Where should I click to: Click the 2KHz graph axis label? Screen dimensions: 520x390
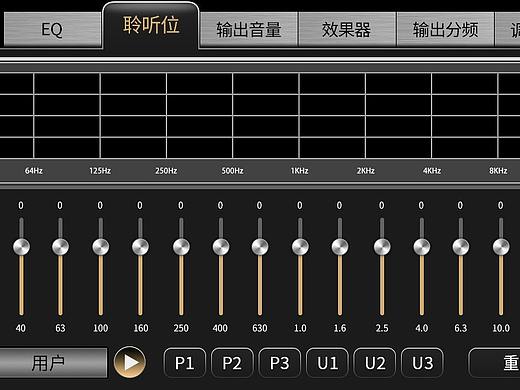(366, 171)
